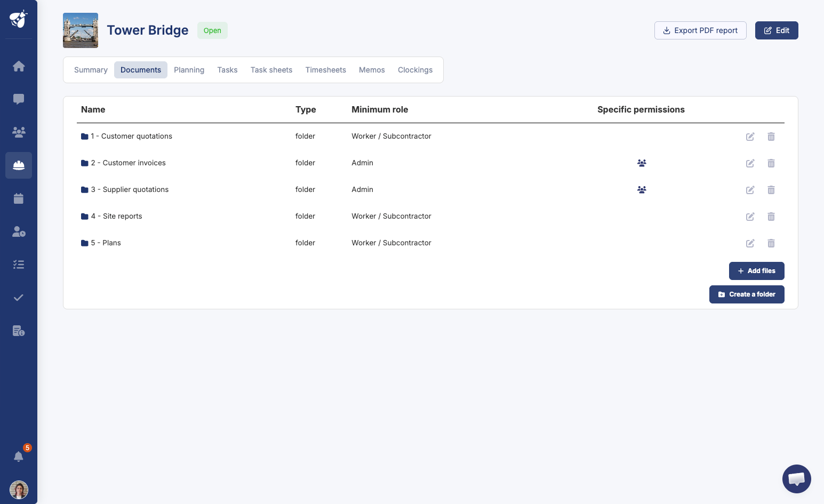
Task: Edit the 2 - Customer invoices folder
Action: 750,163
